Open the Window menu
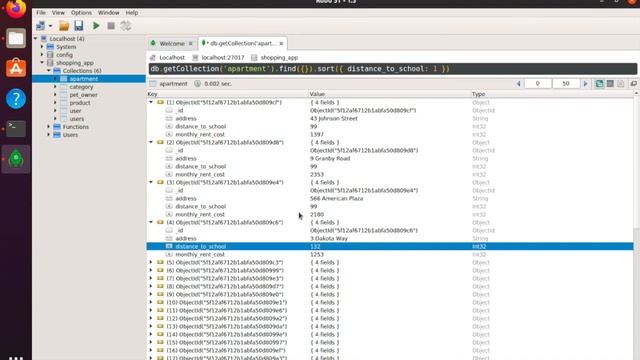Viewport: 640px width, 360px height. (108, 13)
